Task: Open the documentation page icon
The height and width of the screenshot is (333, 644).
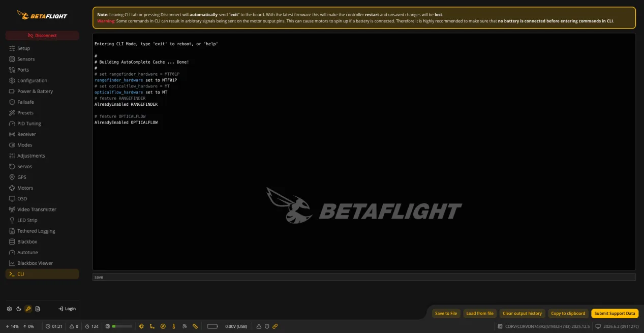Action: tap(38, 309)
